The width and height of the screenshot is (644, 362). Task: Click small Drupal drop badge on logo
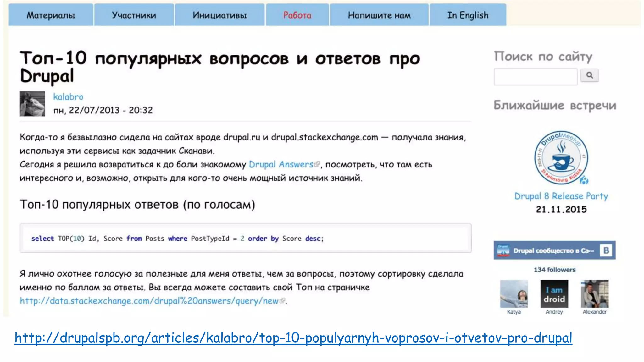(584, 180)
